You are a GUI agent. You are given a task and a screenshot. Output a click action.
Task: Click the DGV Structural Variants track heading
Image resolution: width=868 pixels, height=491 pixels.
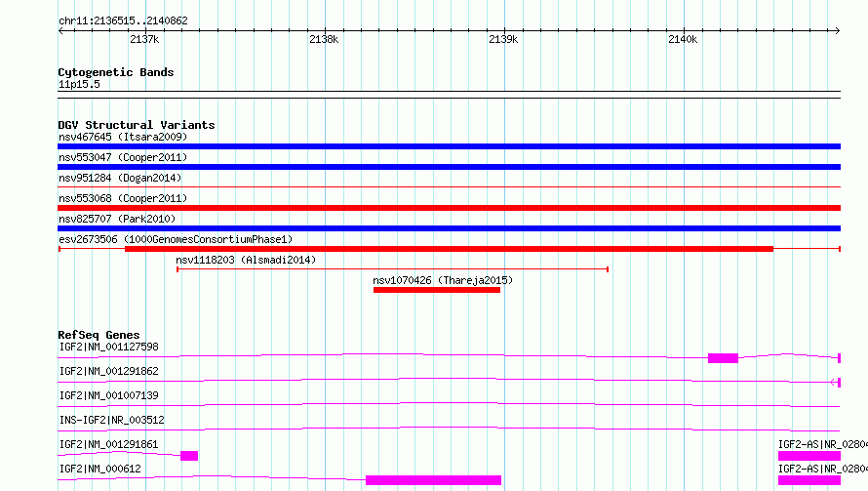137,125
